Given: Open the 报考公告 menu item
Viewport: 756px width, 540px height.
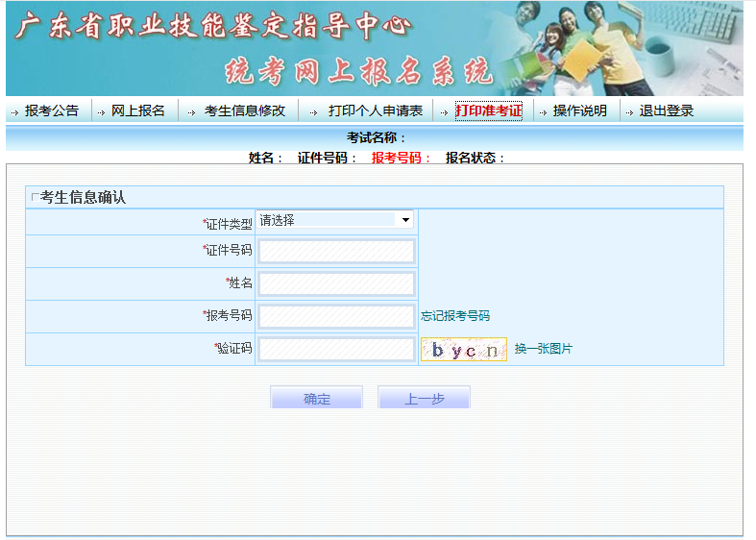Looking at the screenshot, I should [x=52, y=110].
